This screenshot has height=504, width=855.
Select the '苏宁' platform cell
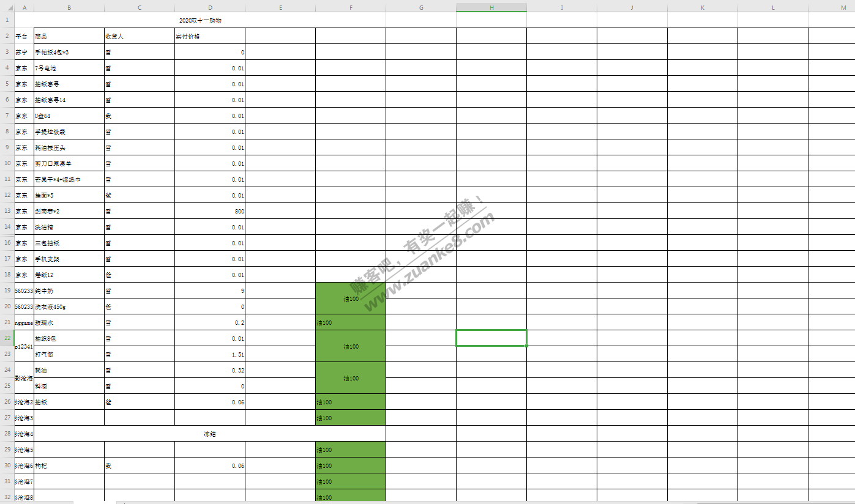(24, 52)
